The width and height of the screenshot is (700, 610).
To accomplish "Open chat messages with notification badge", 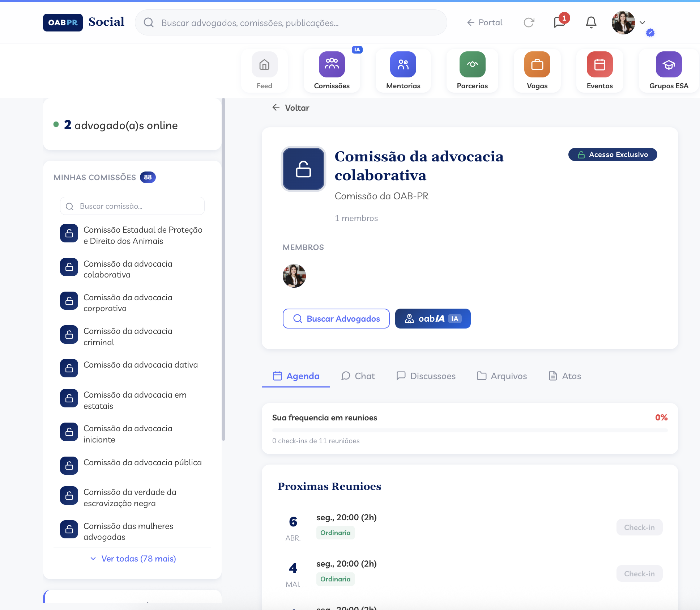I will point(559,22).
